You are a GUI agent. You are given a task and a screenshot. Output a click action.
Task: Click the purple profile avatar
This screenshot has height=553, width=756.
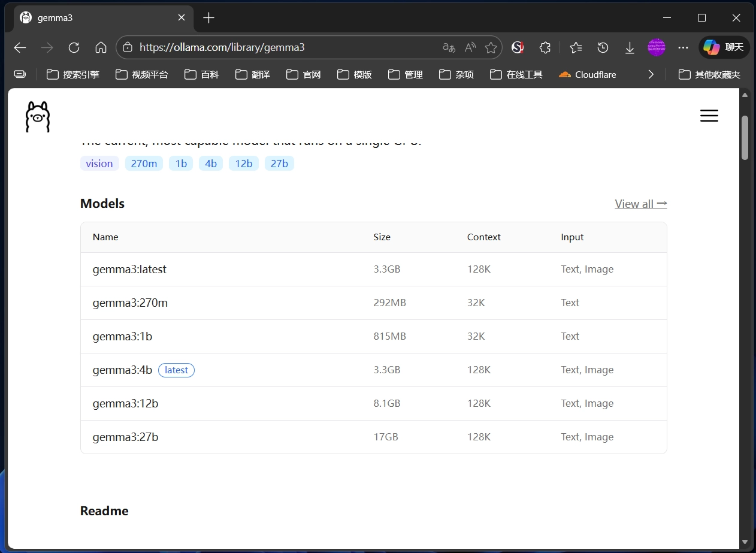(x=657, y=47)
